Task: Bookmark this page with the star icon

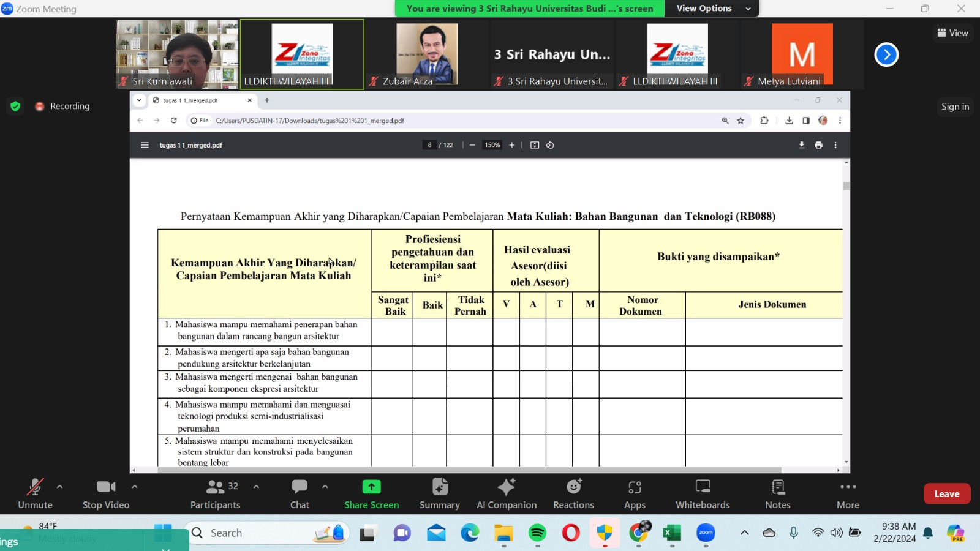Action: 741,121
